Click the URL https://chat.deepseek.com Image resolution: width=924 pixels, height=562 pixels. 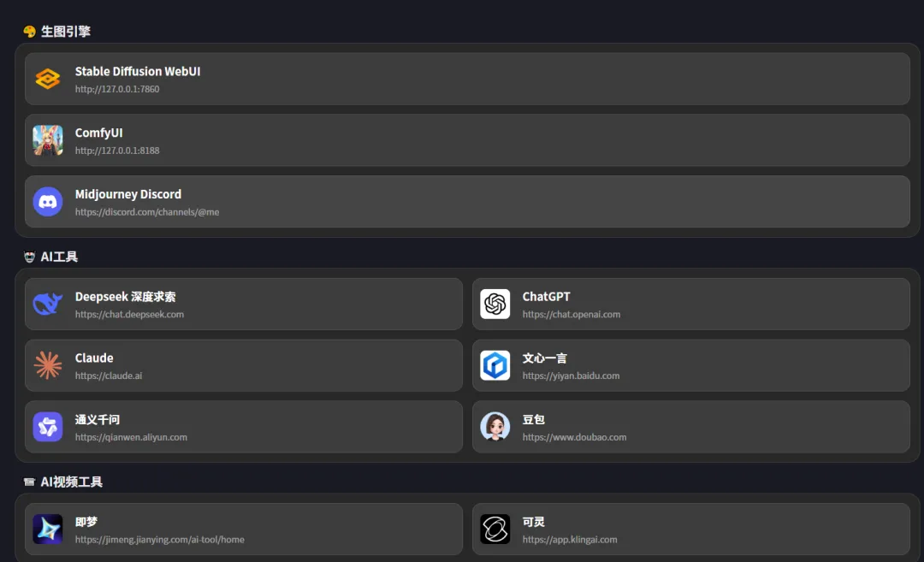(129, 315)
